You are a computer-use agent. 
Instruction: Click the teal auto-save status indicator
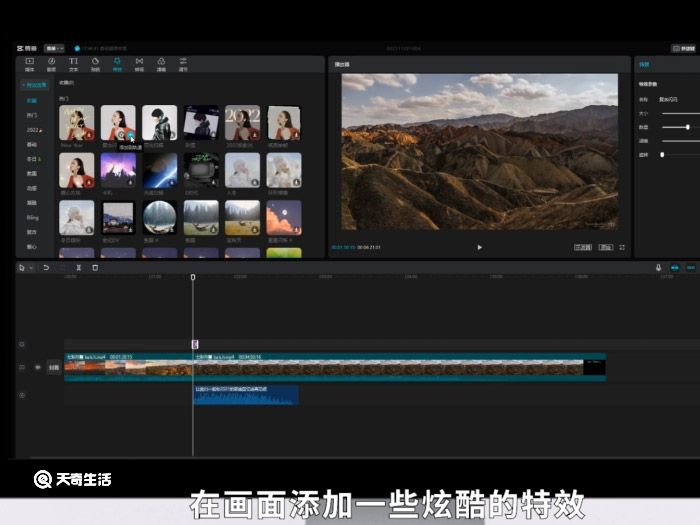[77, 48]
